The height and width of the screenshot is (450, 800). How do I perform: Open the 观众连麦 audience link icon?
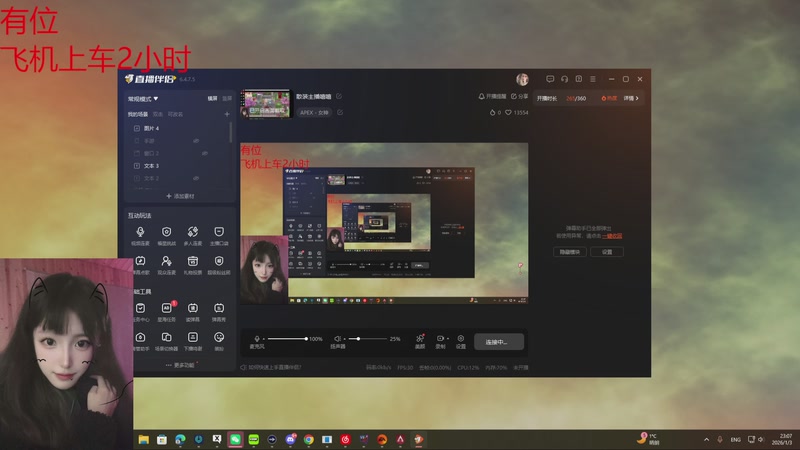(x=166, y=261)
